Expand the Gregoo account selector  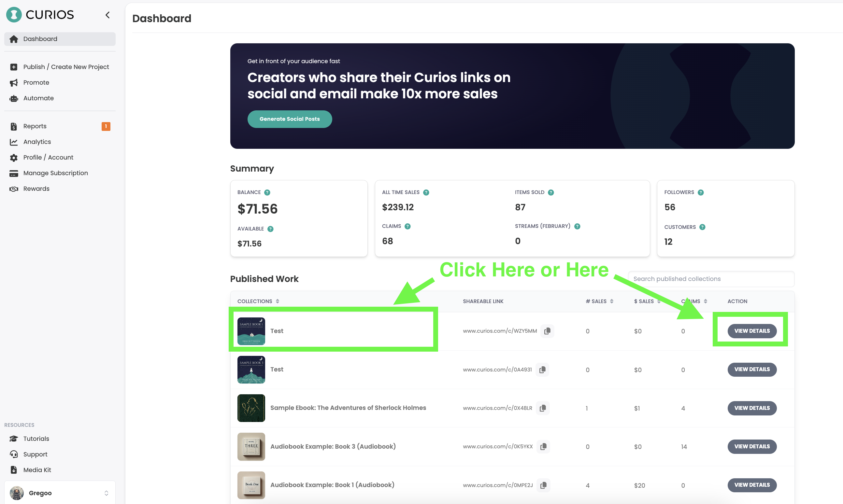click(106, 493)
